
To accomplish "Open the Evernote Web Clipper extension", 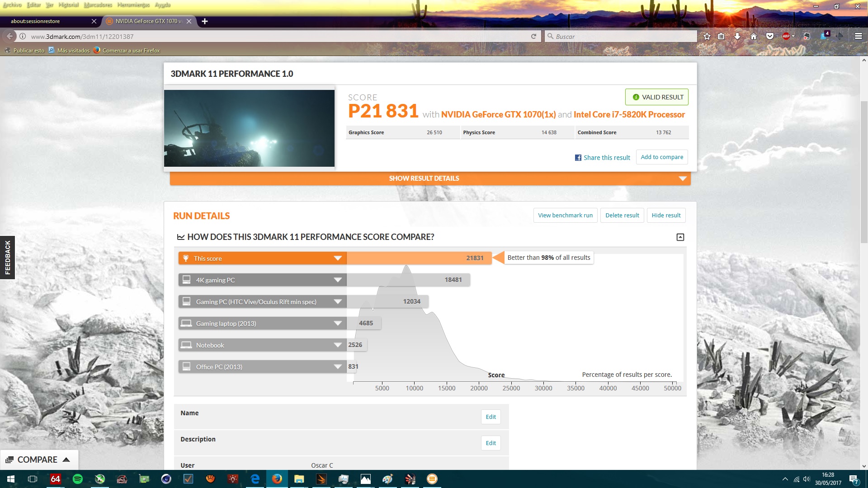I will (807, 37).
